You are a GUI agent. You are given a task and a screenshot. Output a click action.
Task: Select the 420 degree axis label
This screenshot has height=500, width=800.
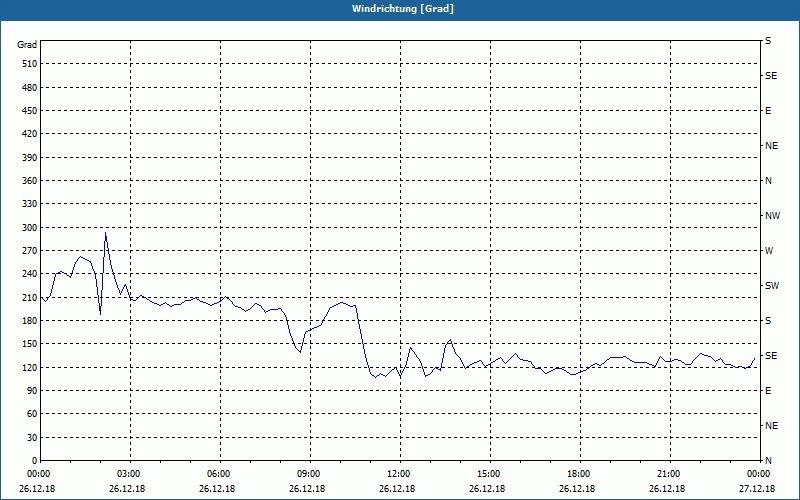(x=30, y=134)
